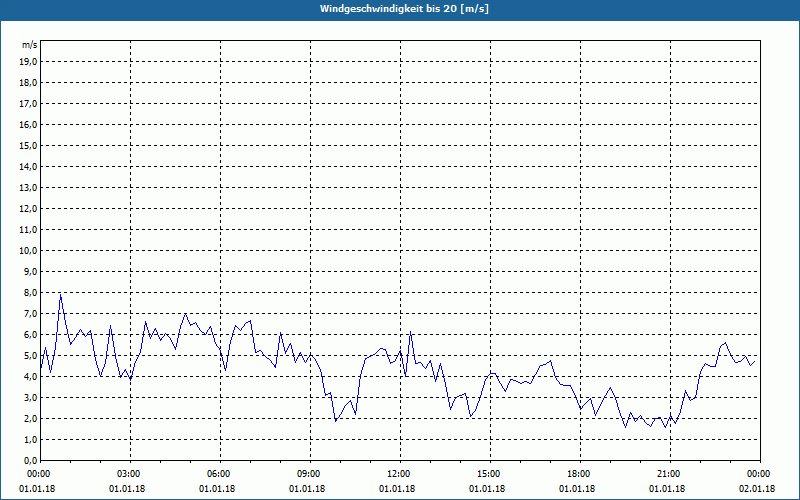Select the 0,0 y-axis origin label
The width and height of the screenshot is (800, 500).
[31, 460]
